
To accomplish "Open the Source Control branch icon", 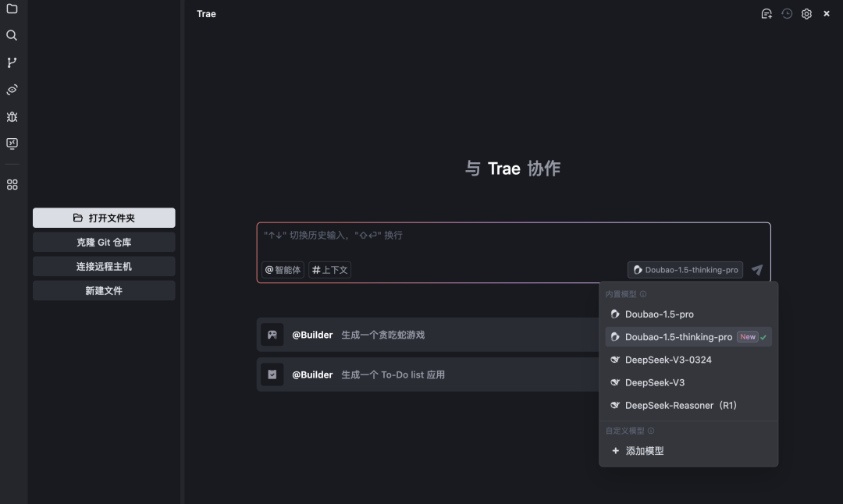I will (12, 62).
